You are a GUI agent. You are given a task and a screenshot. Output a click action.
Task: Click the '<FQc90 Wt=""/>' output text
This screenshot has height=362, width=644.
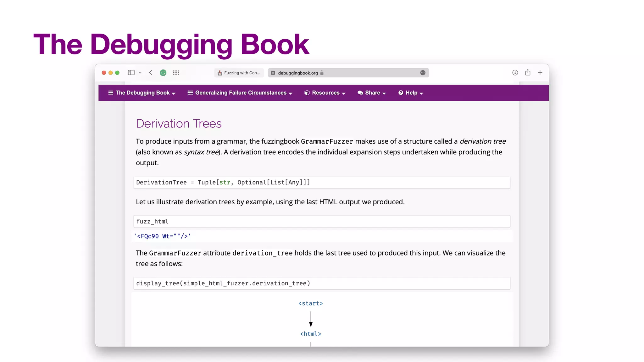162,236
